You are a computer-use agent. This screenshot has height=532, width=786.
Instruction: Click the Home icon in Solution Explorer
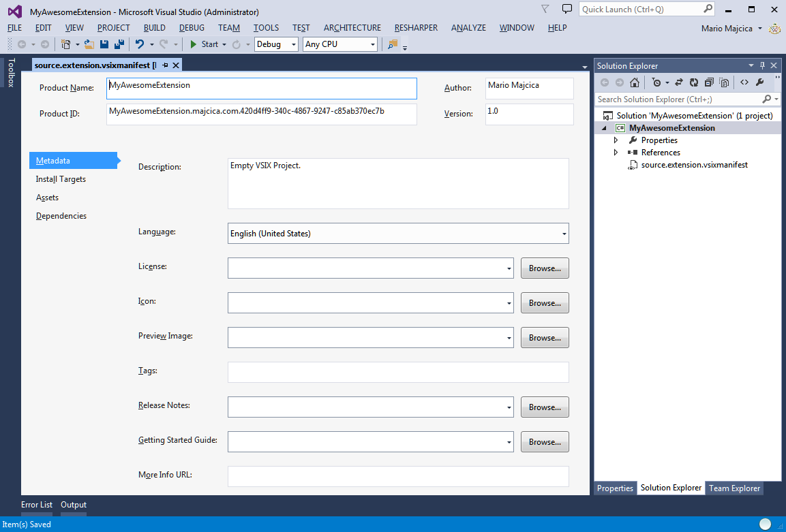(635, 82)
